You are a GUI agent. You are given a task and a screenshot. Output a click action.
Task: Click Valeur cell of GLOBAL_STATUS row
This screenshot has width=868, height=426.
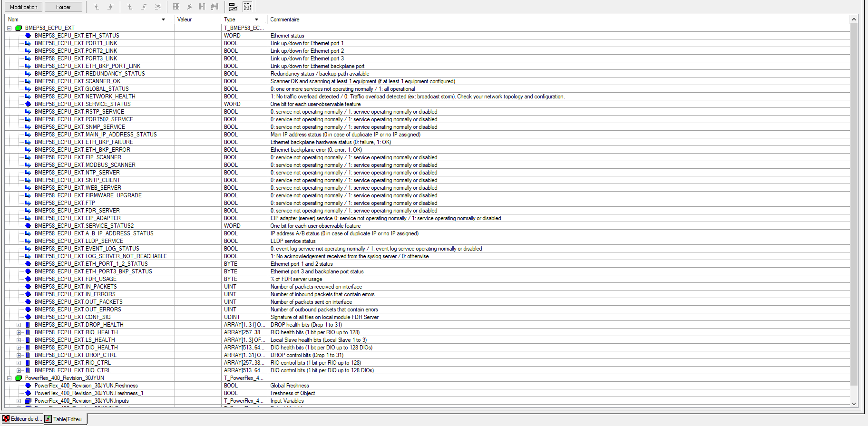click(197, 89)
